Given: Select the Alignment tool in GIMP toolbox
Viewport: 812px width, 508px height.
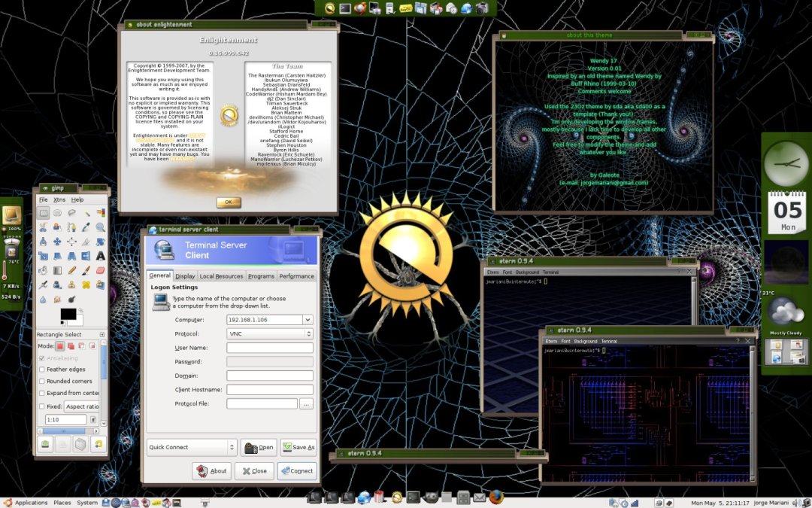Looking at the screenshot, I should [72, 242].
